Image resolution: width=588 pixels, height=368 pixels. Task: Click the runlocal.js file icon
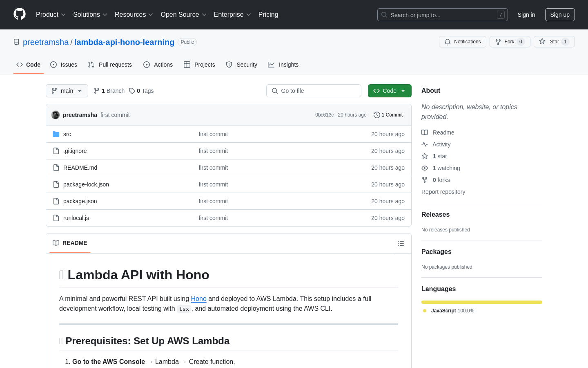coord(56,218)
